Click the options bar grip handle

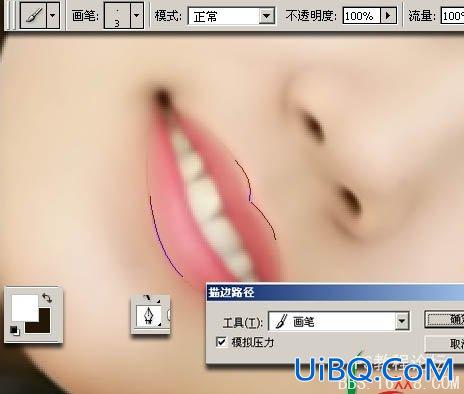(11, 15)
